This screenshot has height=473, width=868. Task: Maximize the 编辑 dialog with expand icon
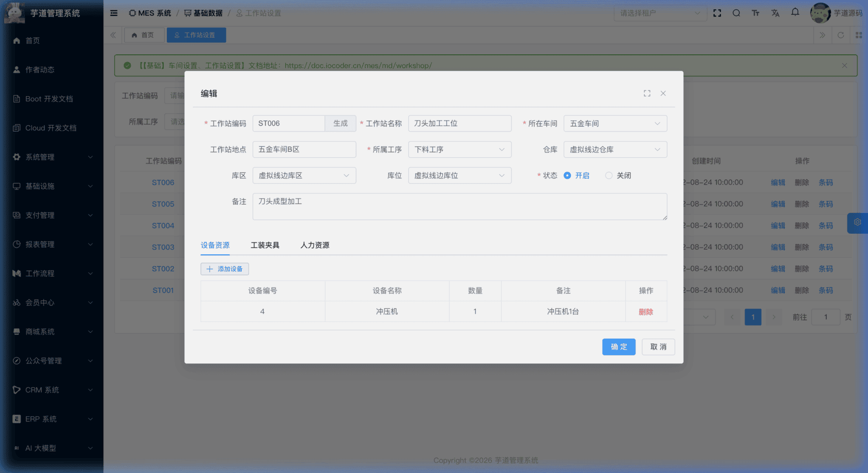click(647, 94)
